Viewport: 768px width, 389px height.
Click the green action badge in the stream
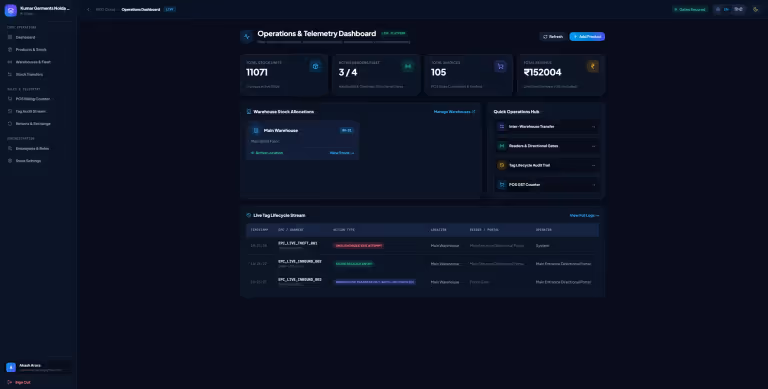click(353, 264)
